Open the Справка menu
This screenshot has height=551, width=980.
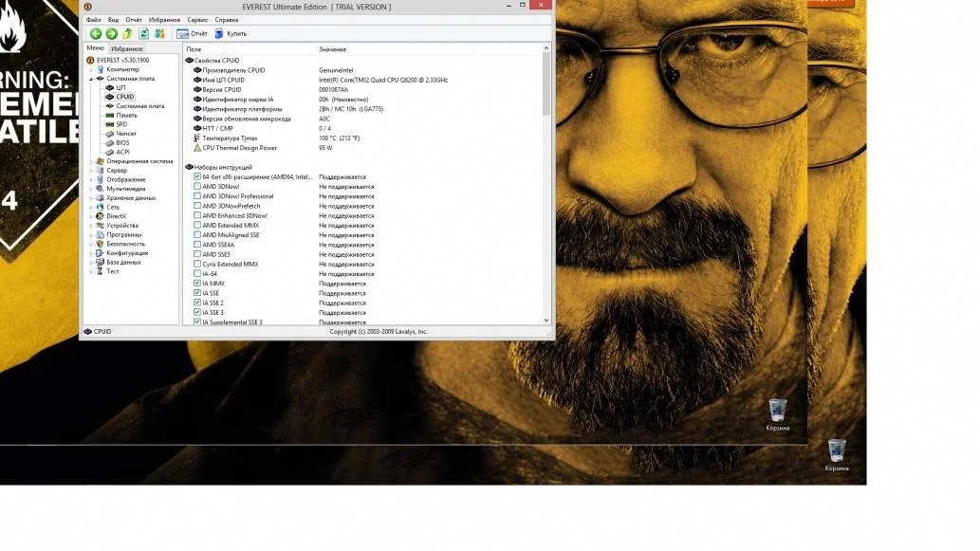point(226,20)
